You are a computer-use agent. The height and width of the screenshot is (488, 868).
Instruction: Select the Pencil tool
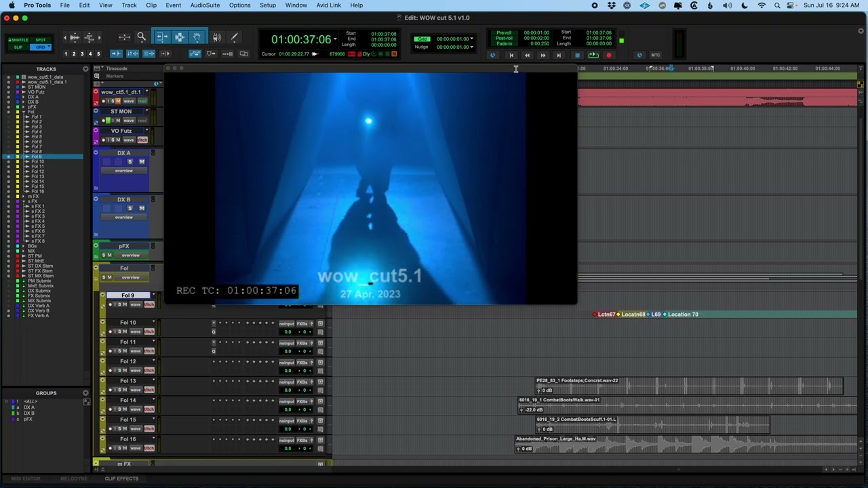[234, 37]
